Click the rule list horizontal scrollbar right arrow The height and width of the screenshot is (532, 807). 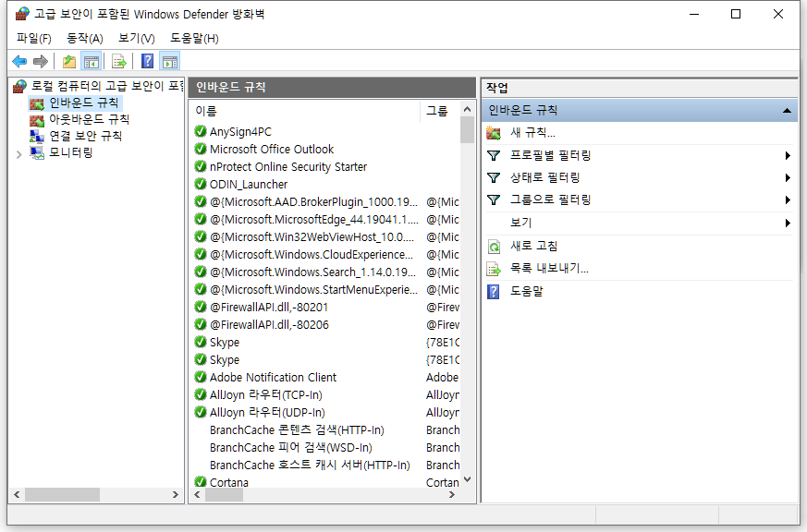point(452,495)
